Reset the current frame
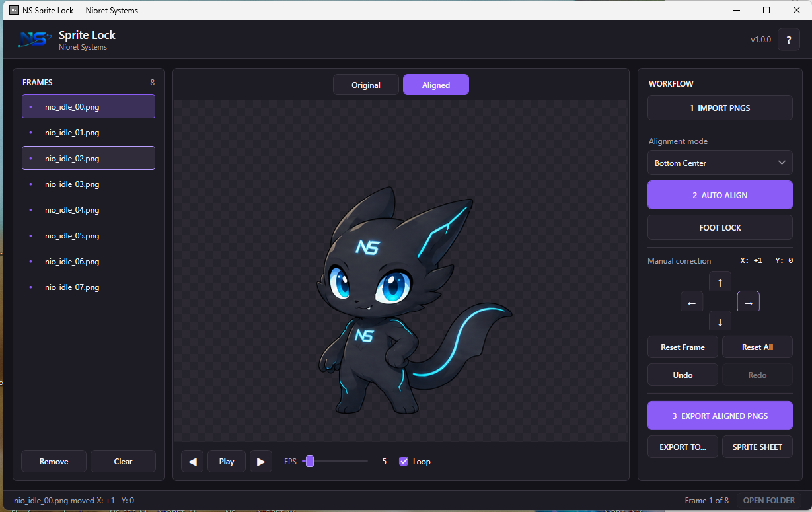This screenshot has height=512, width=812. click(x=683, y=347)
